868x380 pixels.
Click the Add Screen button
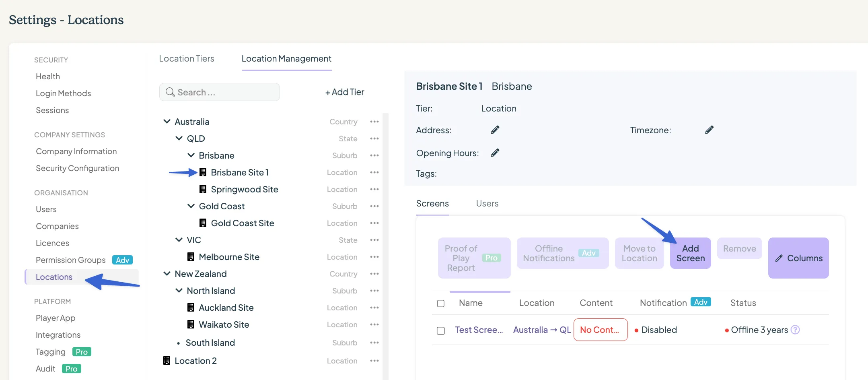[691, 253]
